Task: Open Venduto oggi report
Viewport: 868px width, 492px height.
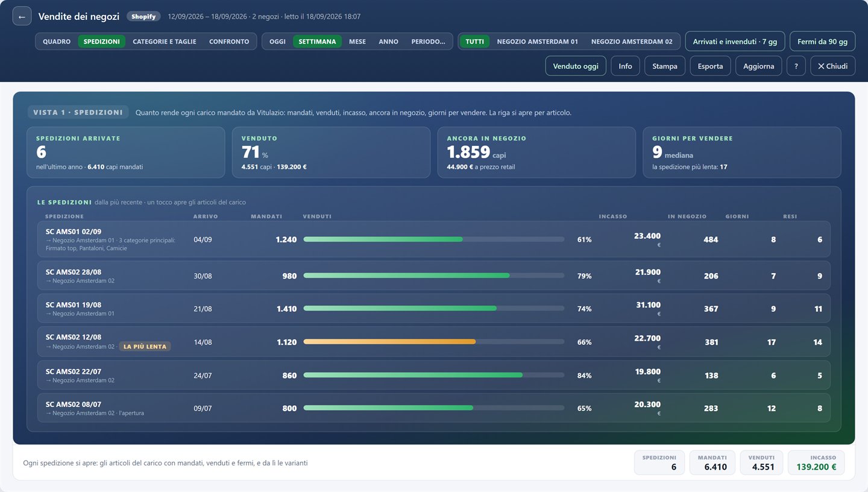Action: click(x=576, y=66)
